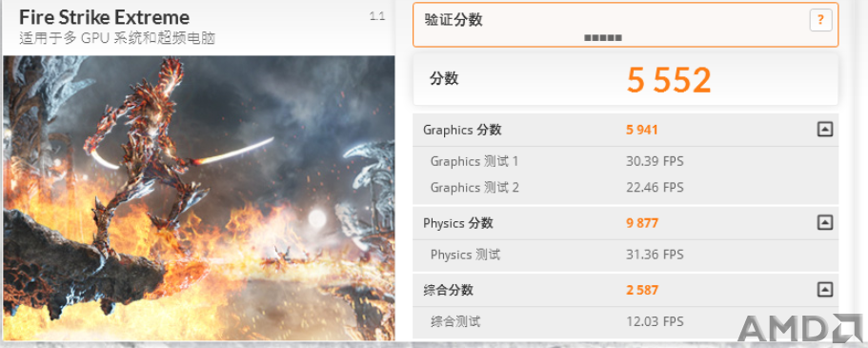The width and height of the screenshot is (868, 348).
Task: Select the Physics 分数 heading text
Action: [x=457, y=223]
